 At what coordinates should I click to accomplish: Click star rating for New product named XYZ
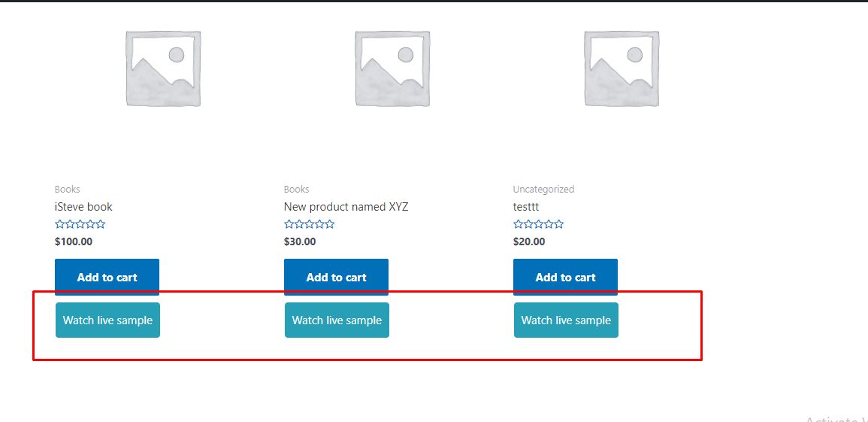(x=310, y=224)
